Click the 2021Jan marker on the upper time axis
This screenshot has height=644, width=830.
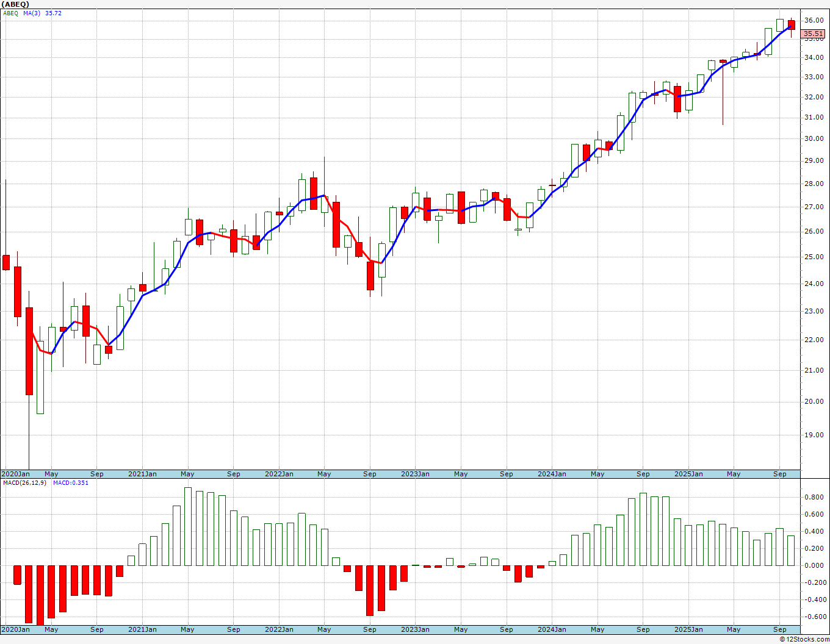(142, 474)
